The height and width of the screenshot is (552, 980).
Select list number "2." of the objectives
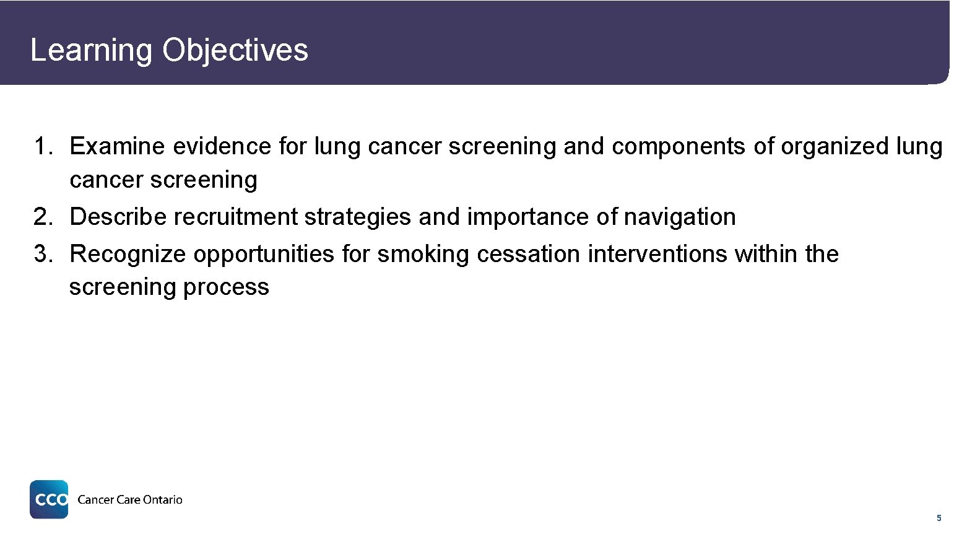[43, 217]
